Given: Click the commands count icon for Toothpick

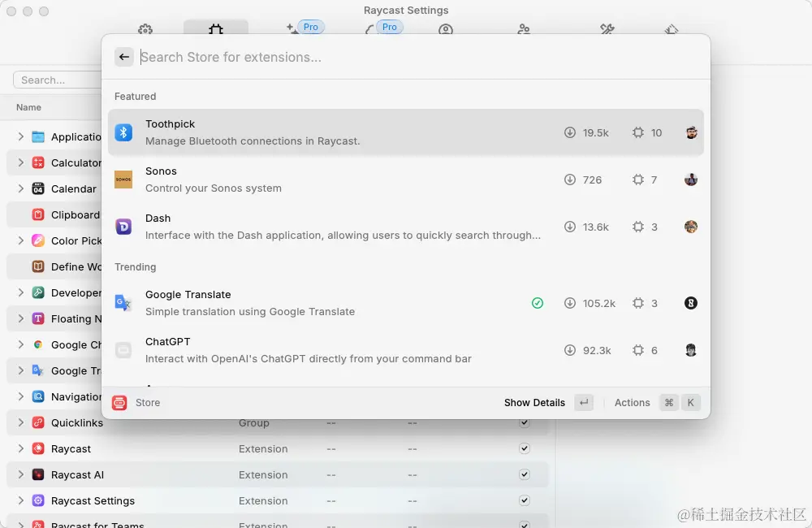Looking at the screenshot, I should click(638, 132).
